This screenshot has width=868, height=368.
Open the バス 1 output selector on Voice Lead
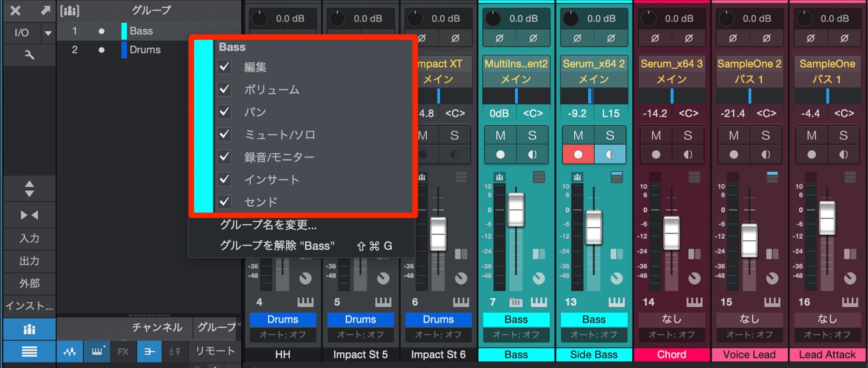pos(749,79)
